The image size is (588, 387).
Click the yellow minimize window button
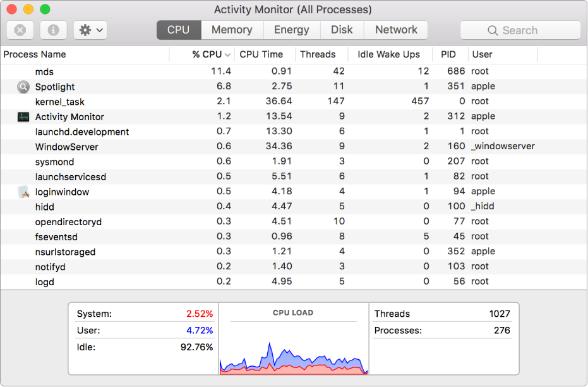click(x=28, y=9)
